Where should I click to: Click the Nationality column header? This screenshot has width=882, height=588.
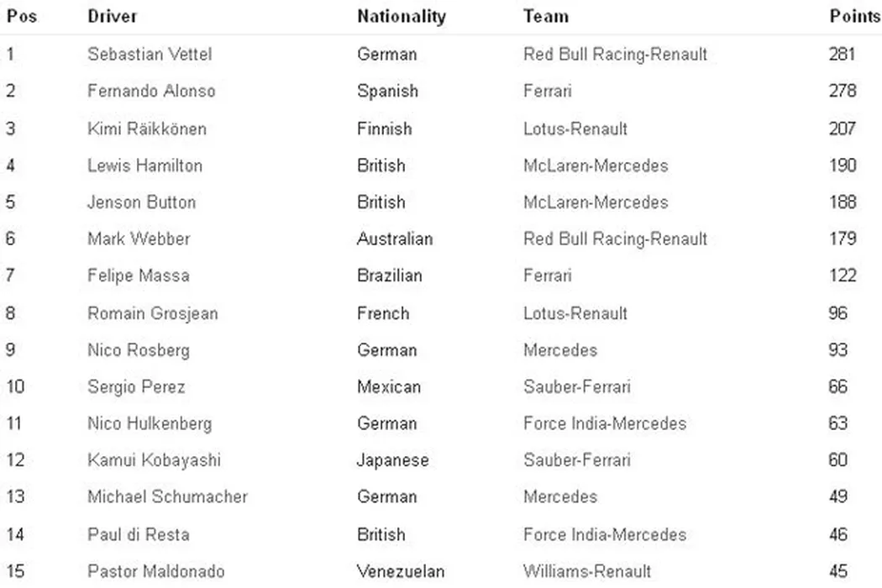[401, 16]
